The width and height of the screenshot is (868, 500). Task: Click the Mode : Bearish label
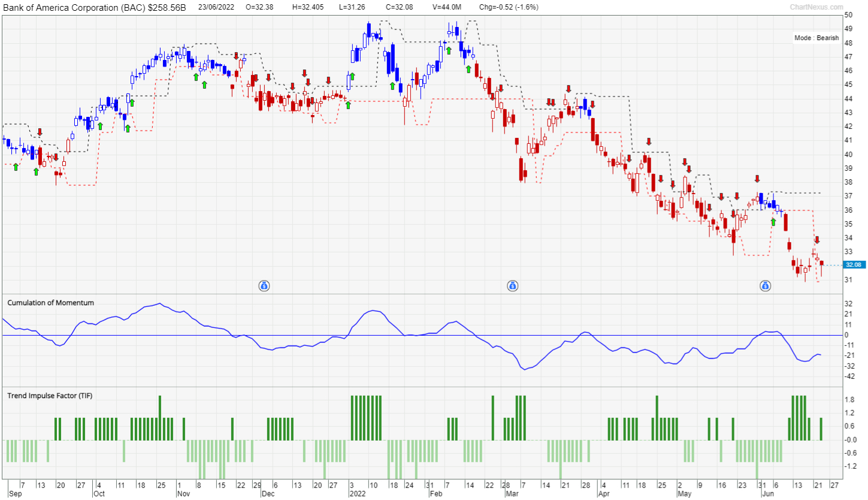816,38
